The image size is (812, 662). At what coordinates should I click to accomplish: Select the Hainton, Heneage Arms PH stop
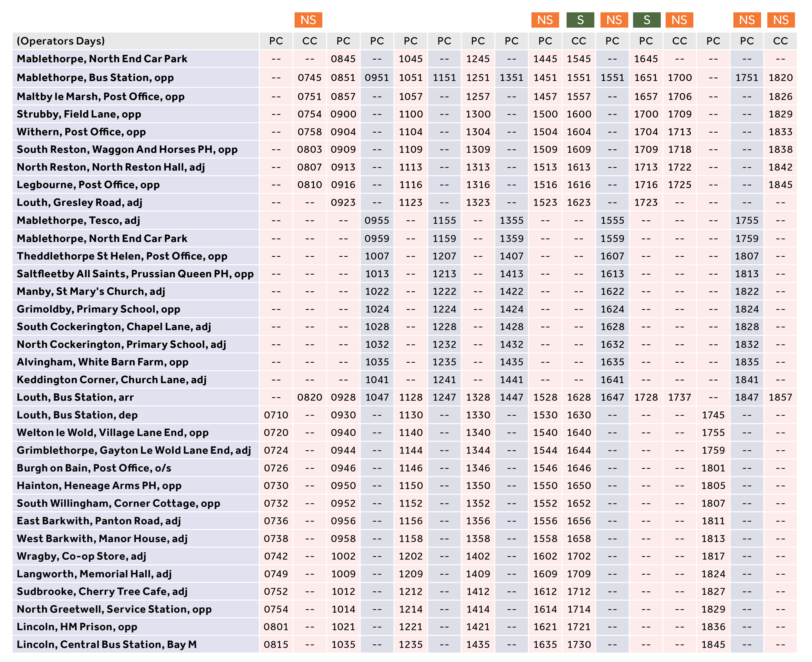point(99,486)
